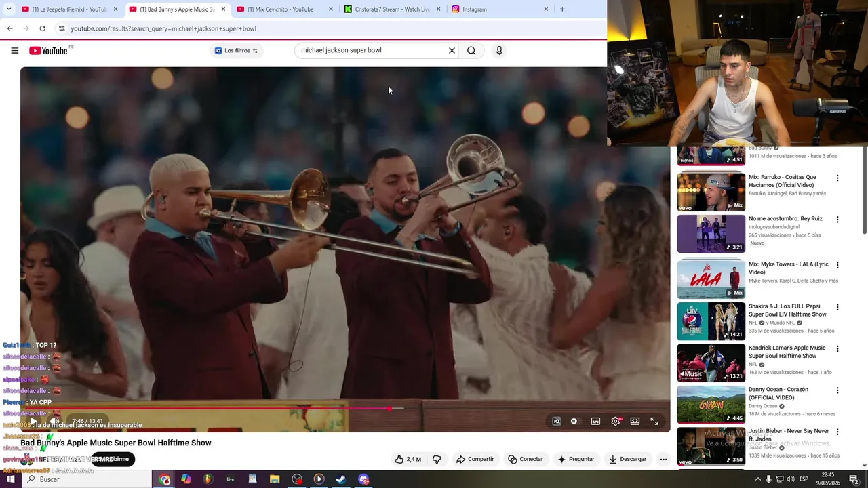Open File Explorer folder on taskbar
This screenshot has width=868, height=488.
click(x=275, y=479)
